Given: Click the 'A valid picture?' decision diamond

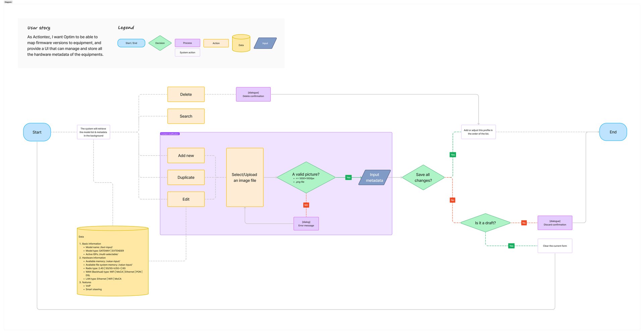Looking at the screenshot, I should 306,177.
